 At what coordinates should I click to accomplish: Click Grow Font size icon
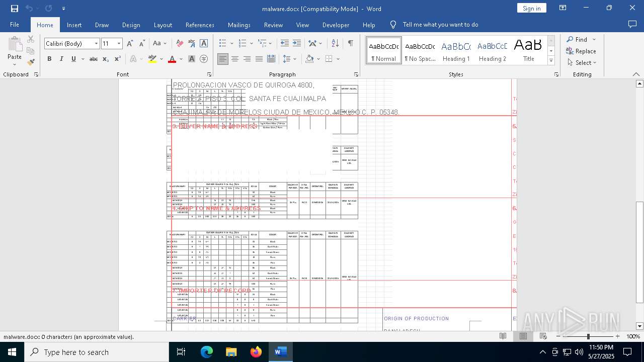click(130, 44)
